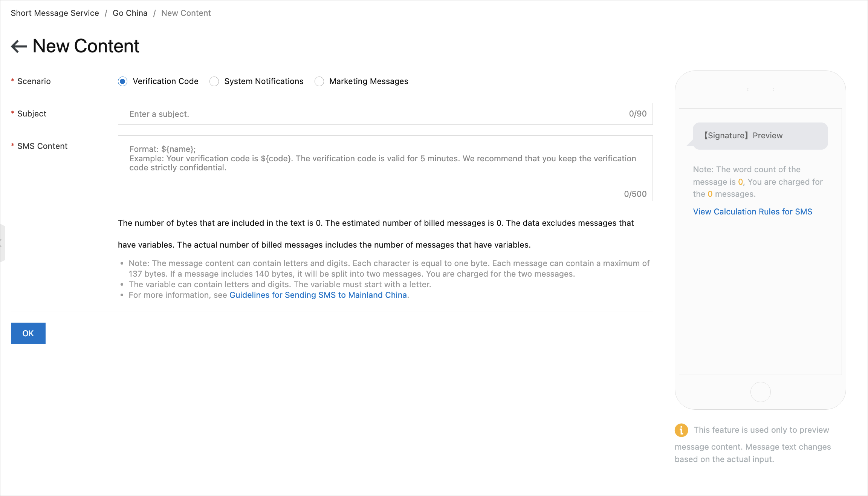Click the Signature Preview message bubble
868x496 pixels.
tap(760, 136)
